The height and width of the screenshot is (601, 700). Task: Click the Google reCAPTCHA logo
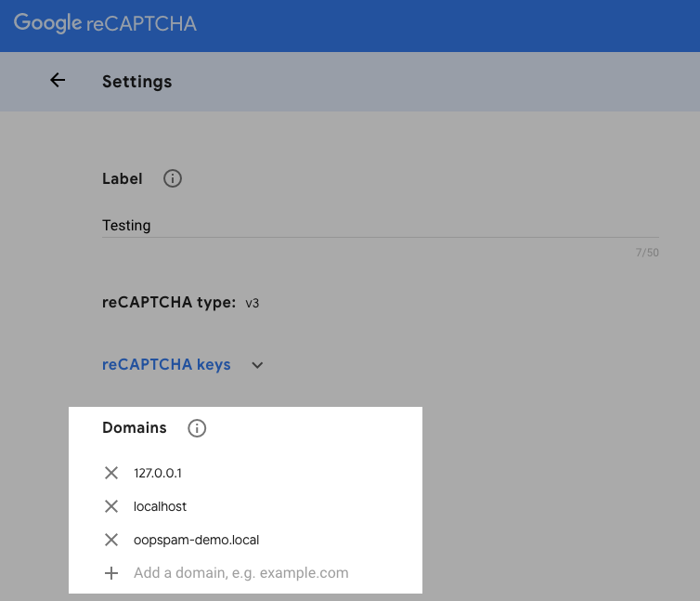tap(105, 23)
